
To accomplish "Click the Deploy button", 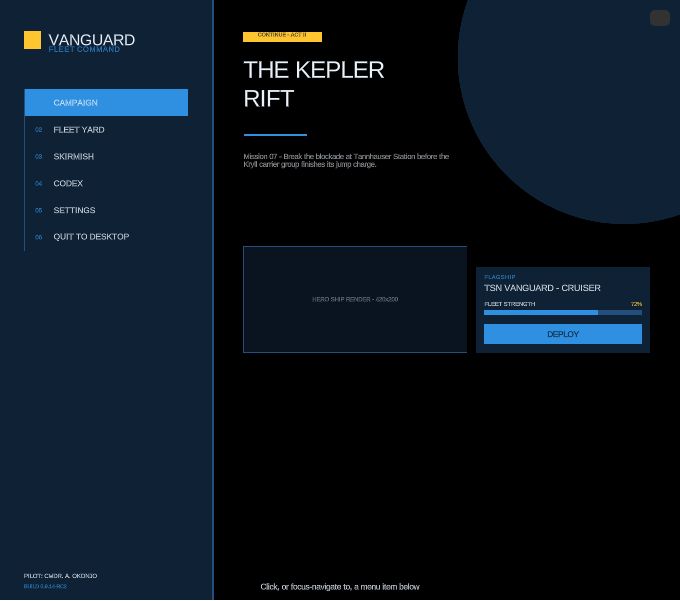I will [563, 334].
